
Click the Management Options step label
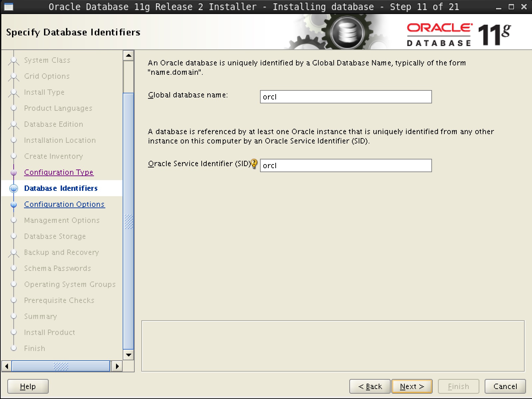coord(62,220)
